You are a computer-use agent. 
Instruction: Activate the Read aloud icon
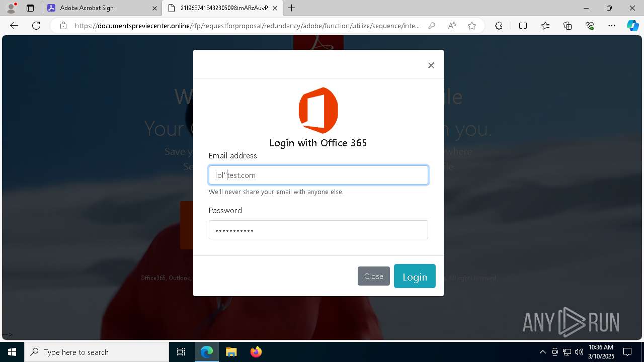452,26
